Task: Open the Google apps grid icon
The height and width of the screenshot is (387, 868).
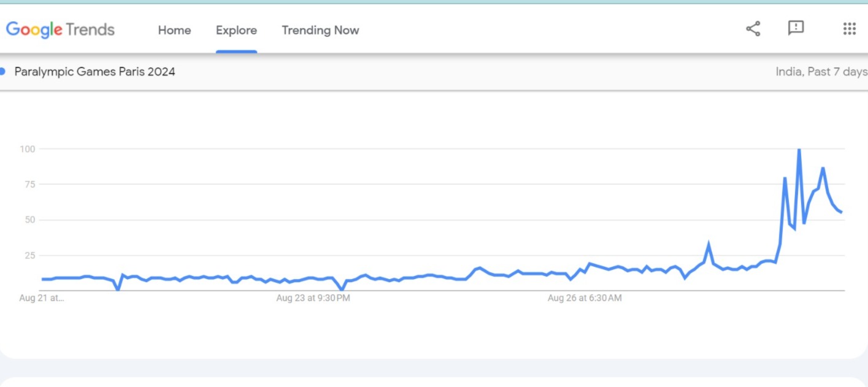Action: pyautogui.click(x=849, y=29)
